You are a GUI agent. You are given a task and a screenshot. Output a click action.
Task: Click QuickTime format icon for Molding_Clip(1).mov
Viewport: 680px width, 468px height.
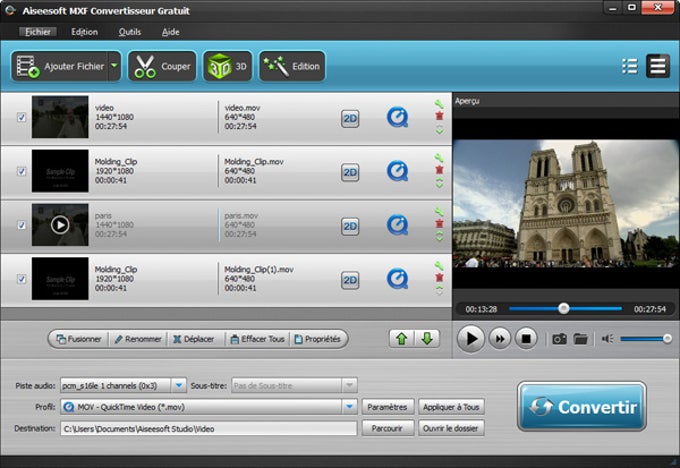click(x=398, y=278)
